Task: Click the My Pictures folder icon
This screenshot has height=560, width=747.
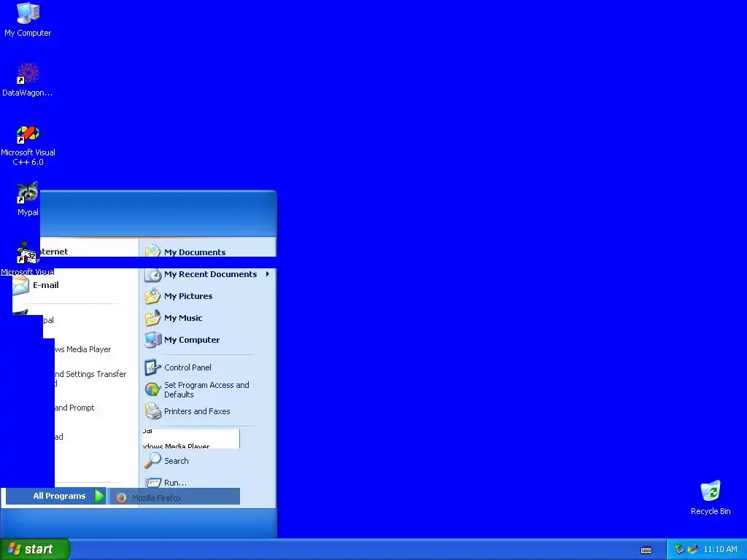Action: tap(153, 296)
